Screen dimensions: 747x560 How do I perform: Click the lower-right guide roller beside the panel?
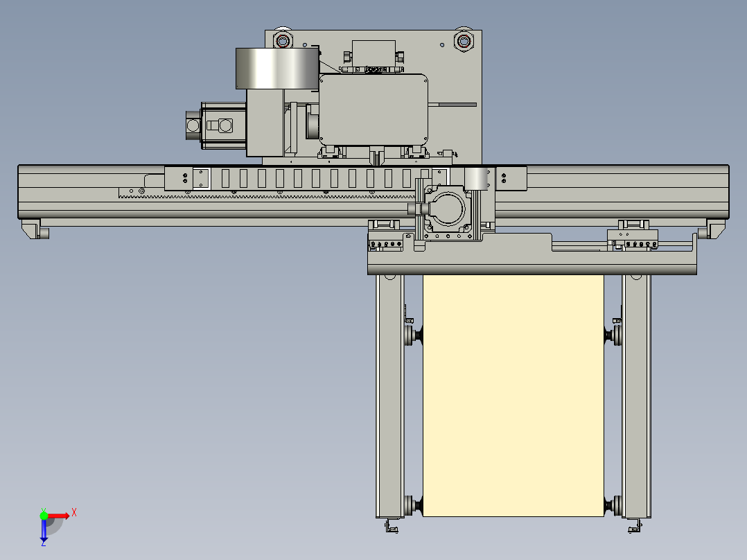[x=613, y=505]
